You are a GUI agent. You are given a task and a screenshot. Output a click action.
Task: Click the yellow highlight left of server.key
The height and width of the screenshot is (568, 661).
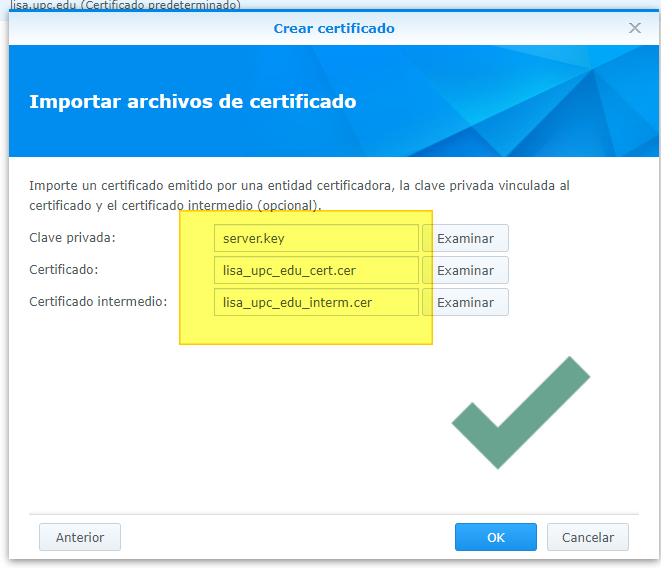[x=197, y=238]
